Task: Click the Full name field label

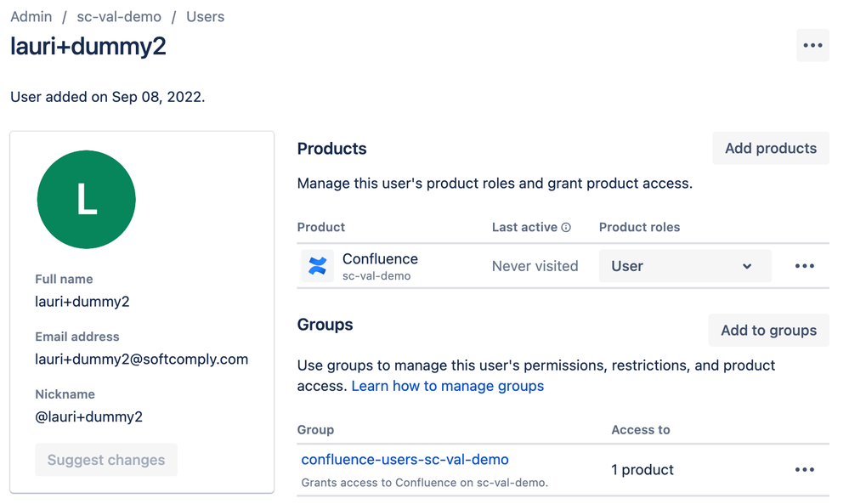Action: click(x=64, y=280)
